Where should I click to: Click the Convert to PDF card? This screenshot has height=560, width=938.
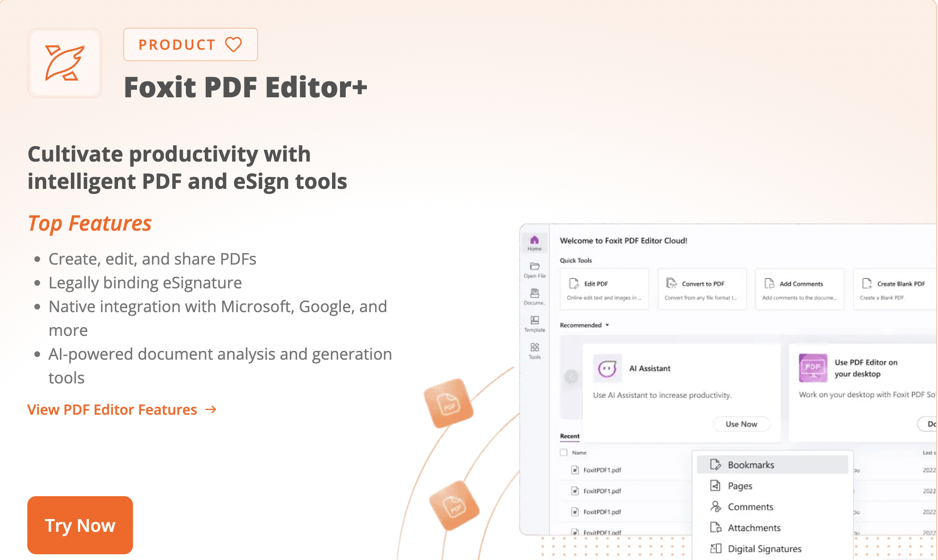point(702,289)
